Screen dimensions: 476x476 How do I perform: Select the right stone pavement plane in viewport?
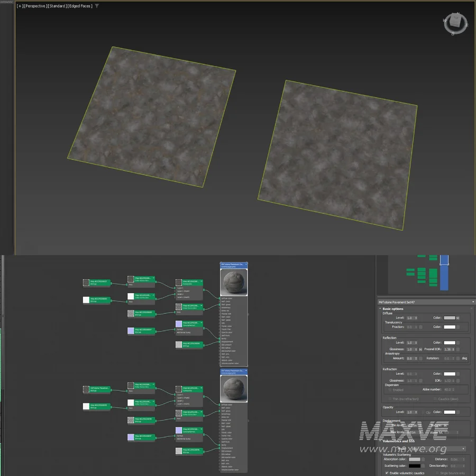[x=337, y=155]
